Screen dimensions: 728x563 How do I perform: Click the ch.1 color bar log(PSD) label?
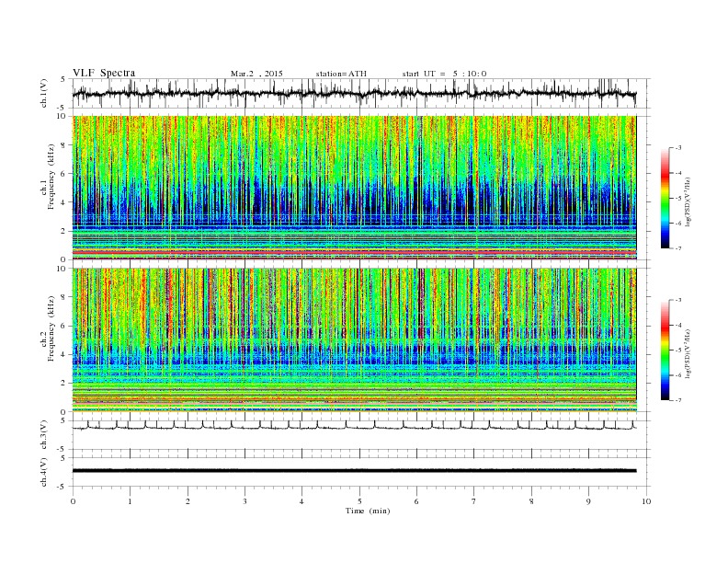[x=688, y=201]
